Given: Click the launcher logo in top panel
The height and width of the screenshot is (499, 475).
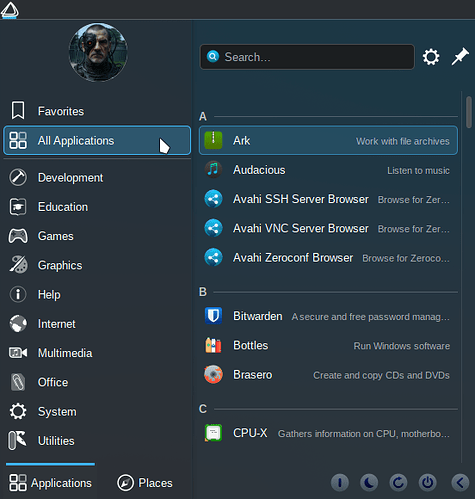Looking at the screenshot, I should [x=9, y=9].
